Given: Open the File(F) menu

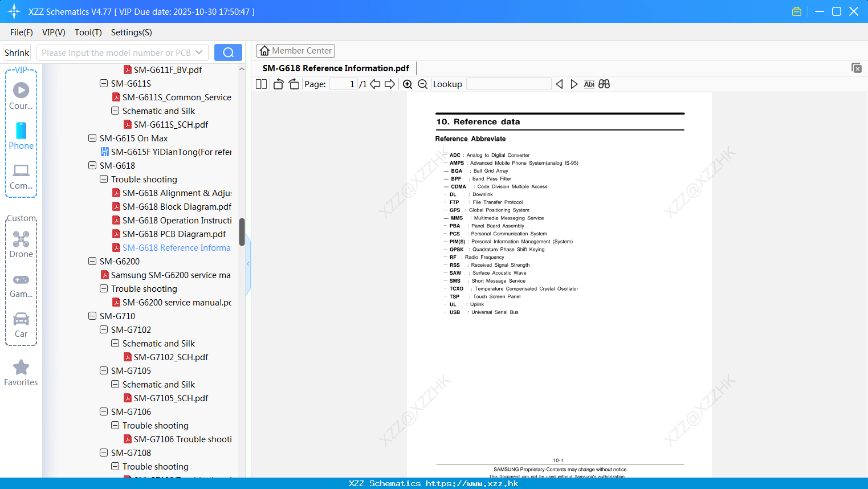Looking at the screenshot, I should click(x=22, y=32).
